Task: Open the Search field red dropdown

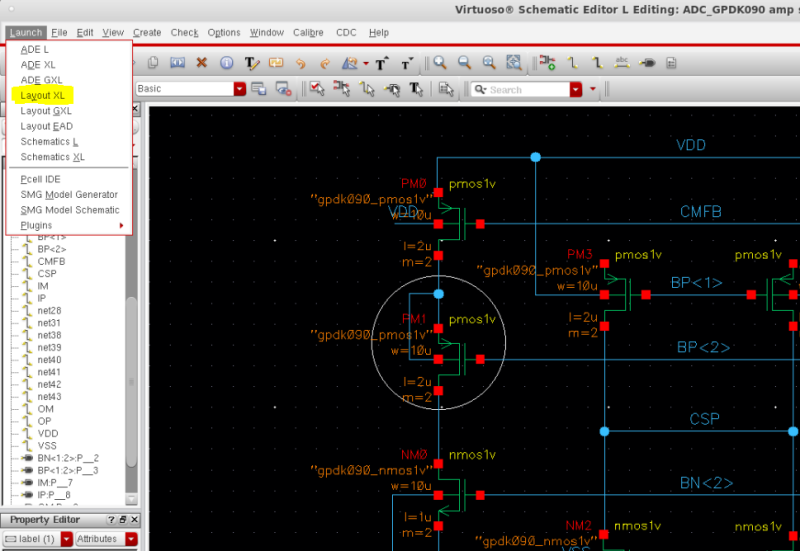Action: [576, 89]
